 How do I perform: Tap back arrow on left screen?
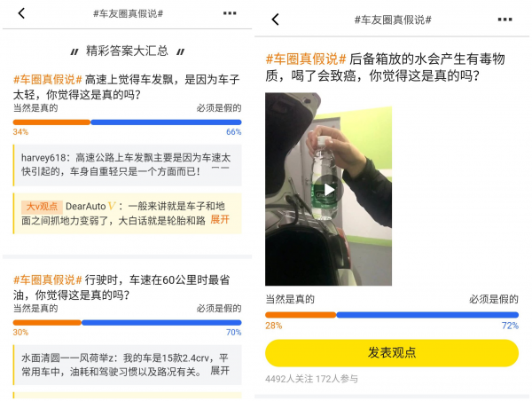click(x=21, y=13)
